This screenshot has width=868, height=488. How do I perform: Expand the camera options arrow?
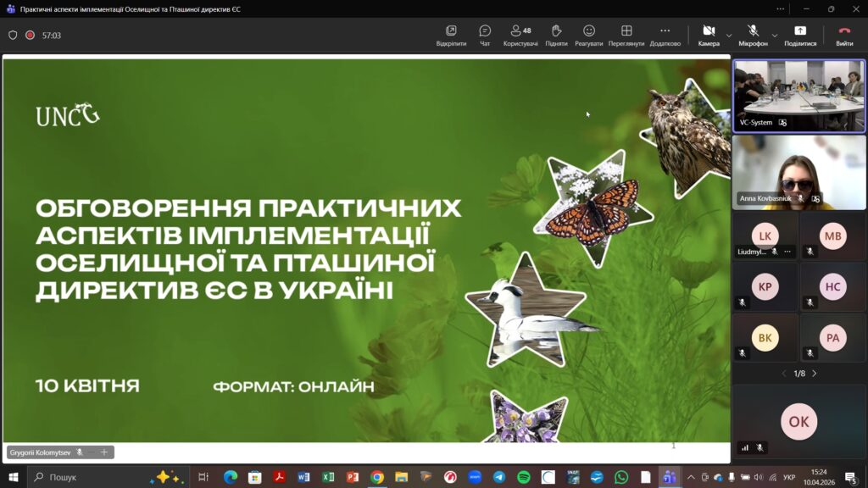click(729, 36)
